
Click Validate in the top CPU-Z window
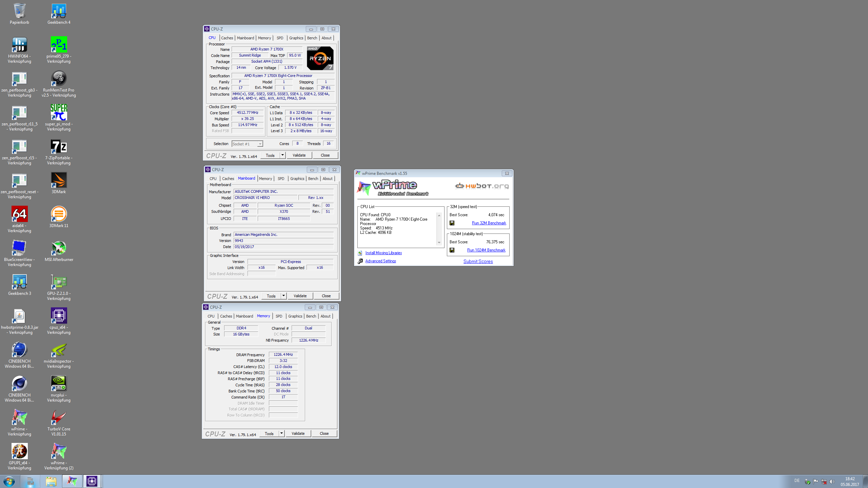(x=299, y=155)
